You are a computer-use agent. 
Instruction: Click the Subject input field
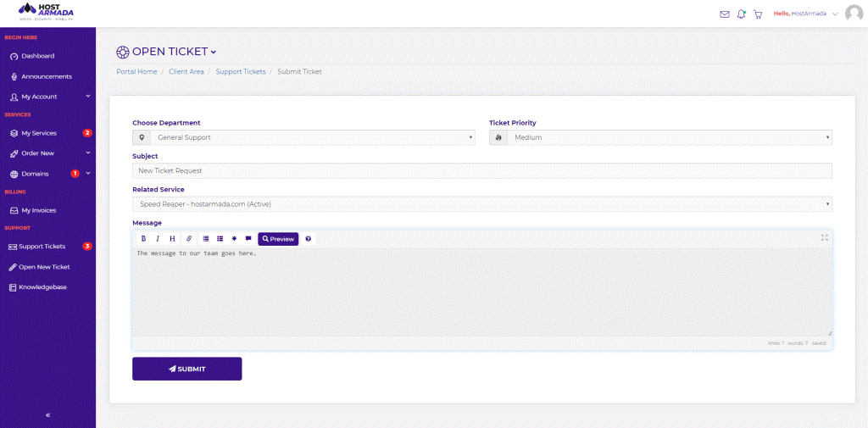481,170
